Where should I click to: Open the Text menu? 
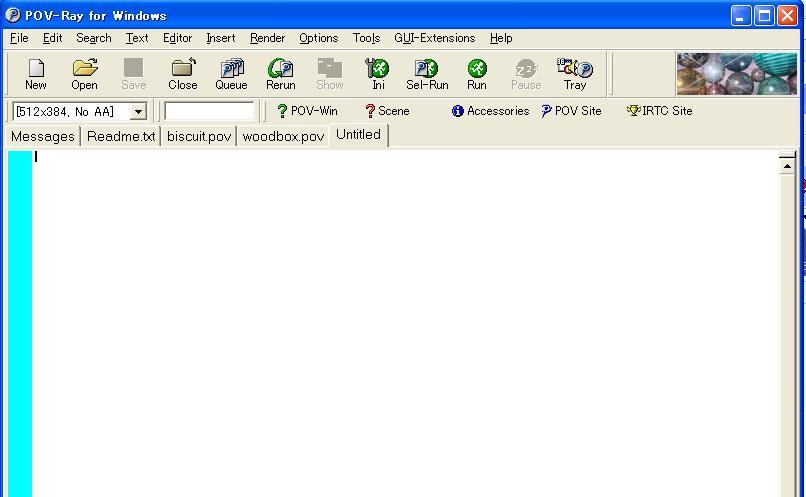(137, 38)
